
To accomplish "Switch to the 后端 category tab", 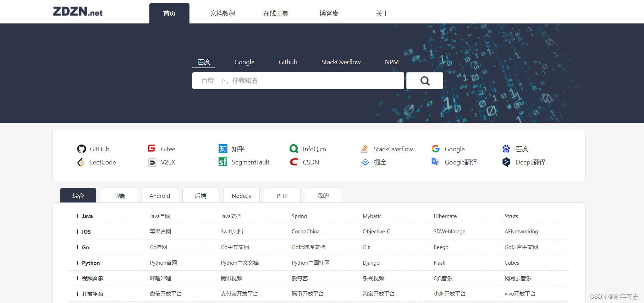I will [x=200, y=195].
